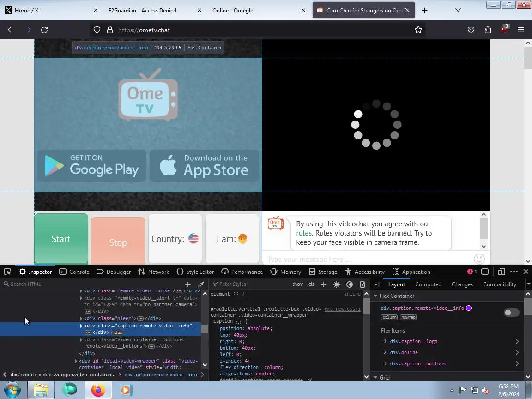This screenshot has width=532, height=399.
Task: Expand the remote-video__alert tr div node
Action: coord(81,298)
